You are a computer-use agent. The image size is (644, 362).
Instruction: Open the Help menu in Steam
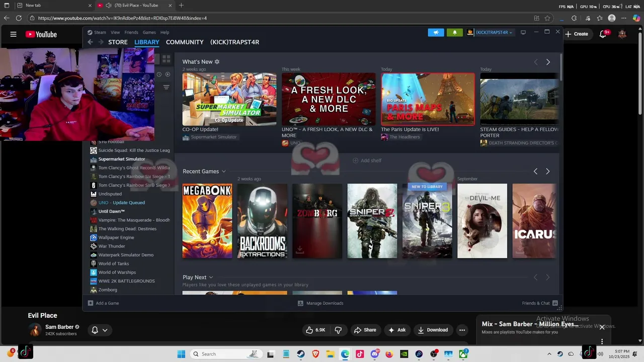pos(165,32)
